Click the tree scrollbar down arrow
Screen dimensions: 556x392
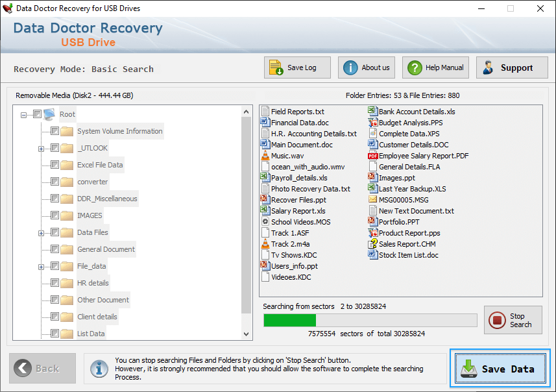pos(247,334)
